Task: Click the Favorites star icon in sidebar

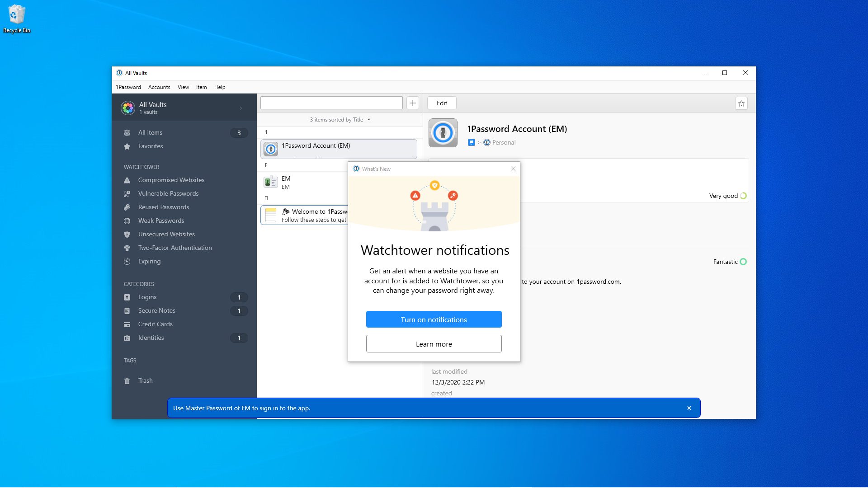Action: [x=127, y=146]
